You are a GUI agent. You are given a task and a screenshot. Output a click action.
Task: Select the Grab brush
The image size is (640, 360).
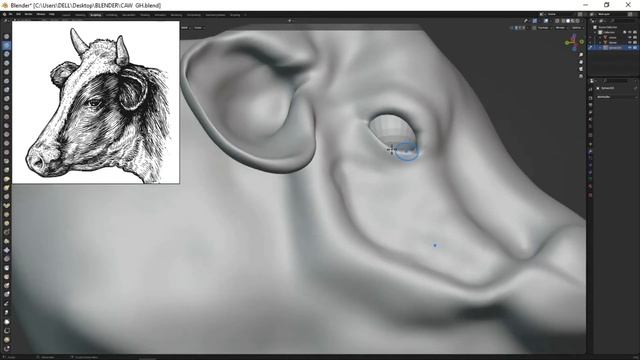pyautogui.click(x=7, y=170)
